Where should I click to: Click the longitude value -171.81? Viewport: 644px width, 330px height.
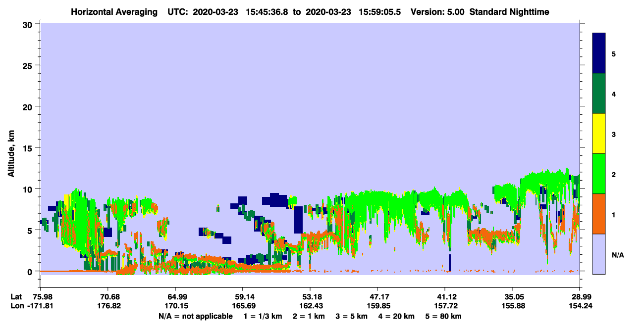pyautogui.click(x=41, y=306)
